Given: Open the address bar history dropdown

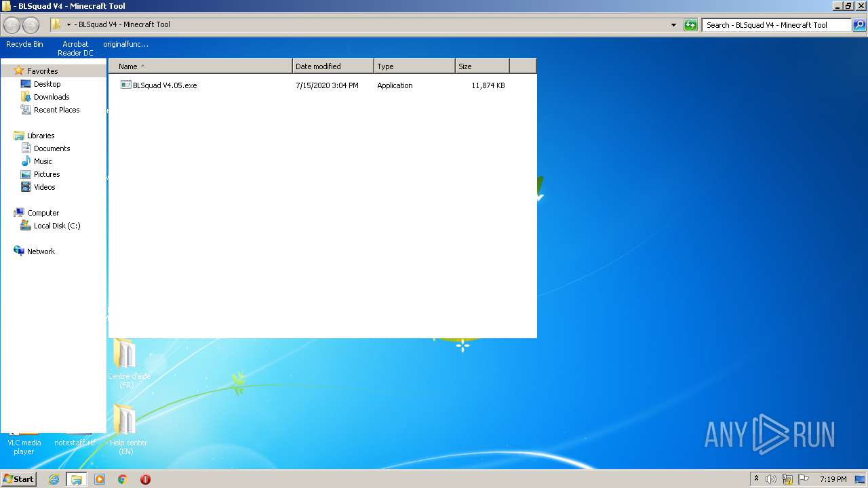Looking at the screenshot, I should tap(673, 25).
